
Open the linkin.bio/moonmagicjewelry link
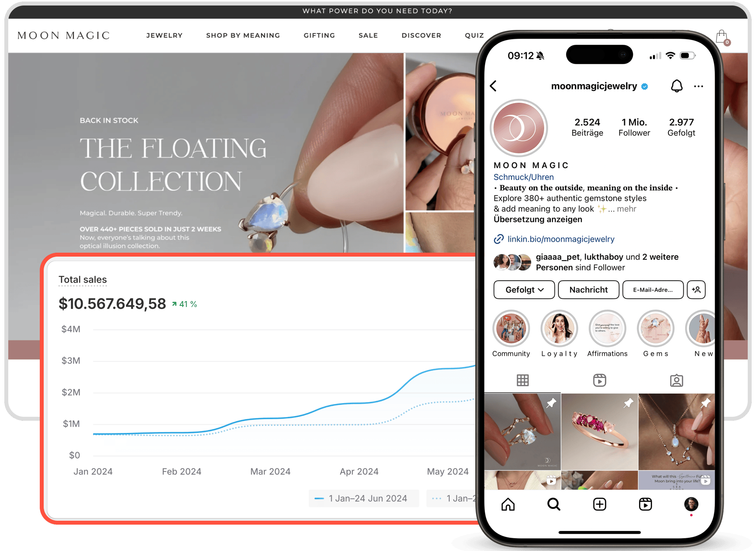560,239
